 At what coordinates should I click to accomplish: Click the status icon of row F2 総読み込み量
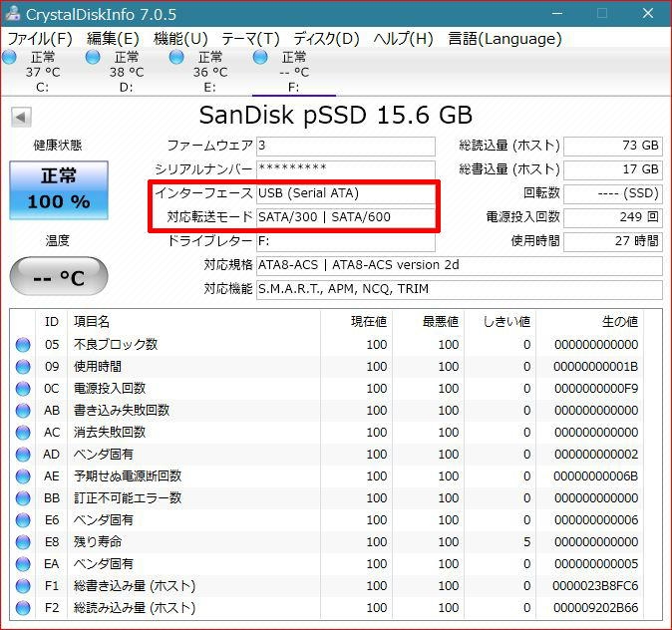(23, 608)
